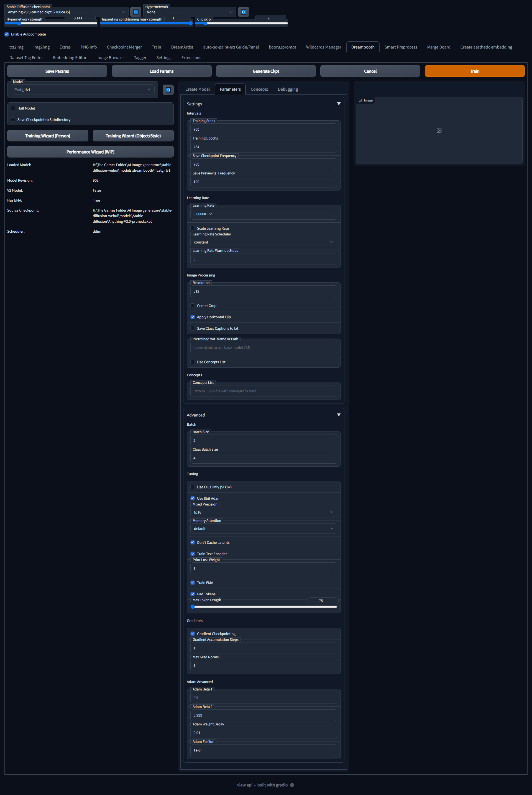The width and height of the screenshot is (532, 795).
Task: Collapse the Advanced section triangle
Action: pos(338,415)
